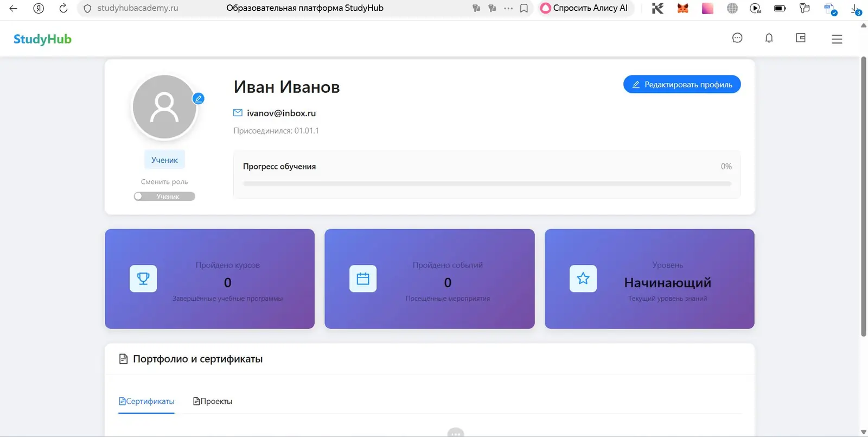Click the name Иван Иванов

coord(286,87)
